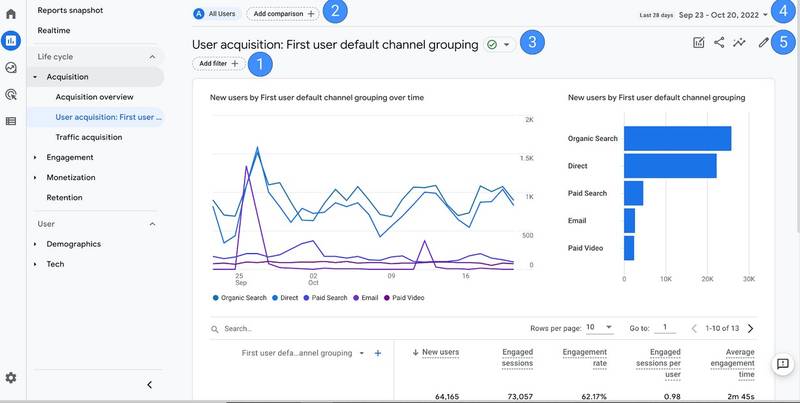Open the Reports icon in left rail
Screen dimensions: 800x403
(x=11, y=40)
